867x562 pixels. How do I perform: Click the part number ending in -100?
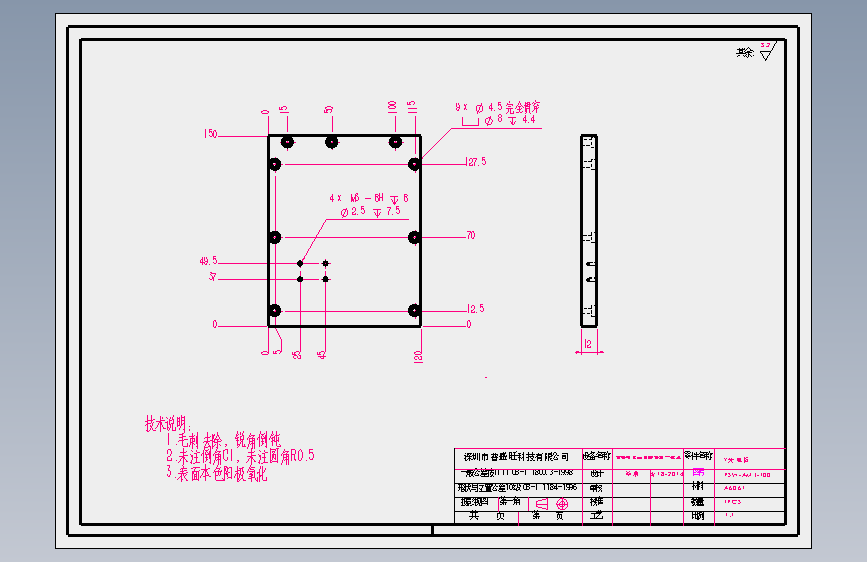point(747,475)
